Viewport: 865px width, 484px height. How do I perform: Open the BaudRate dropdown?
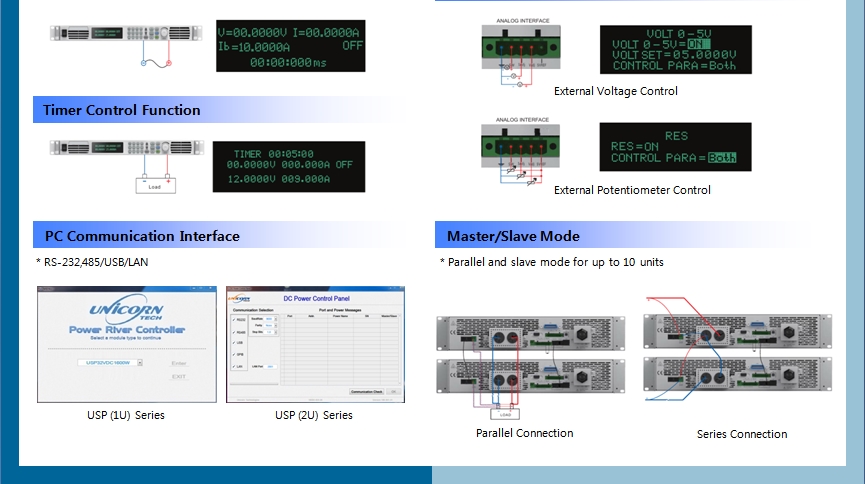pyautogui.click(x=270, y=319)
